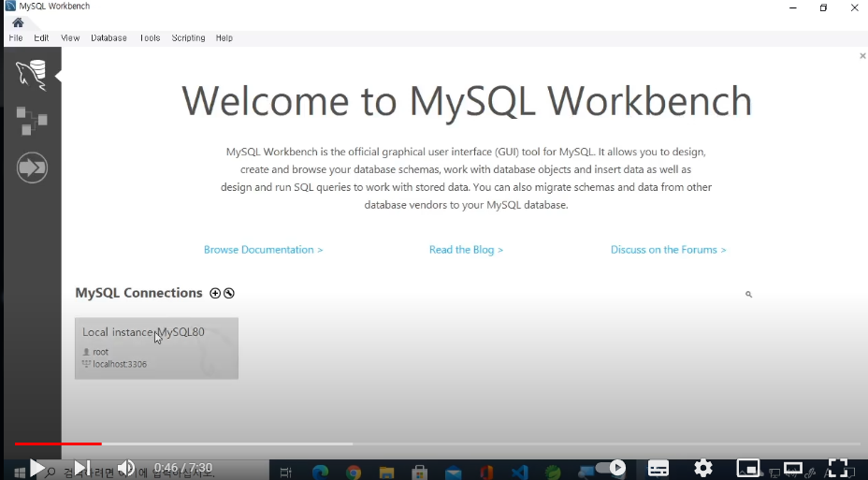Toggle video subtitles captions button
The width and height of the screenshot is (868, 480).
click(x=658, y=469)
